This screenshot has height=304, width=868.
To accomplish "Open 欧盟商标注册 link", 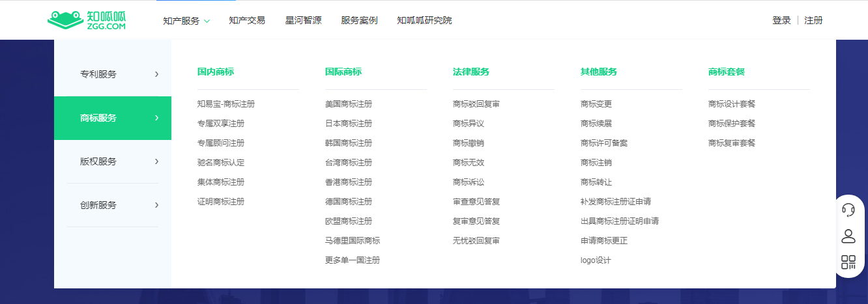I will tap(349, 221).
